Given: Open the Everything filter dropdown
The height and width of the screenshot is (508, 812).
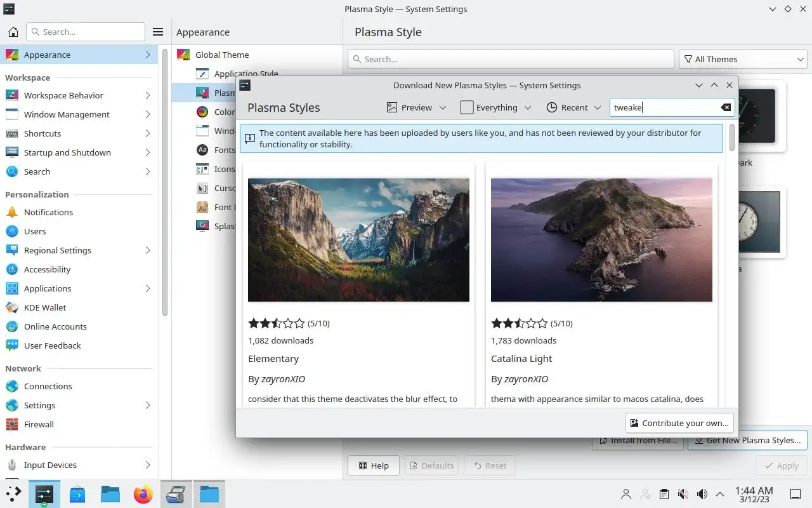Looking at the screenshot, I should [495, 107].
